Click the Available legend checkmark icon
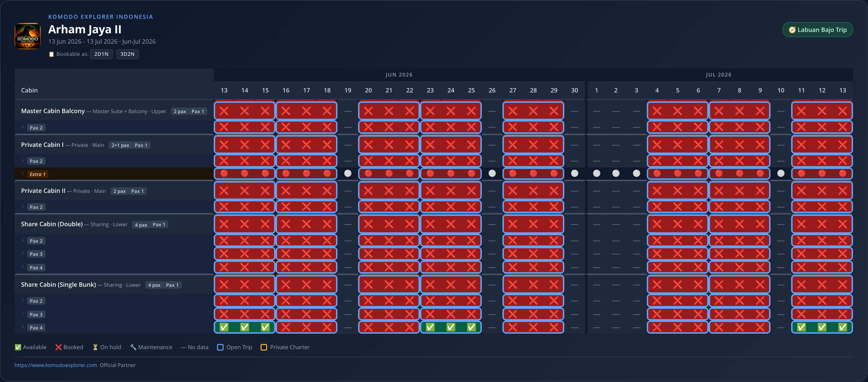 pyautogui.click(x=18, y=347)
